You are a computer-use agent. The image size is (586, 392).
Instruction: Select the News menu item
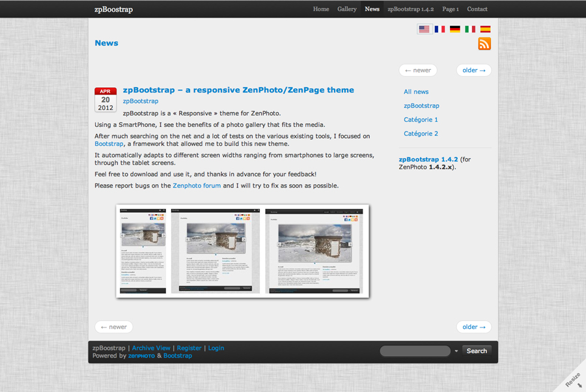tap(372, 9)
